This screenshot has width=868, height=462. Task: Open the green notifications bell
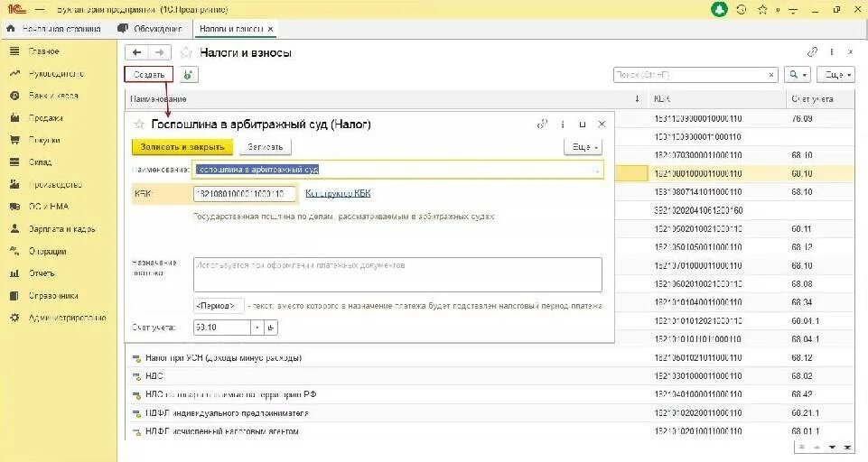tap(719, 9)
